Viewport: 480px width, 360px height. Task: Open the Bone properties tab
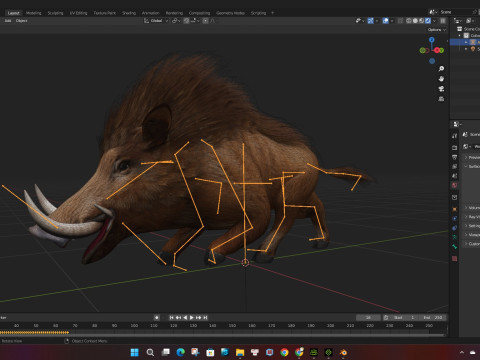point(454,247)
